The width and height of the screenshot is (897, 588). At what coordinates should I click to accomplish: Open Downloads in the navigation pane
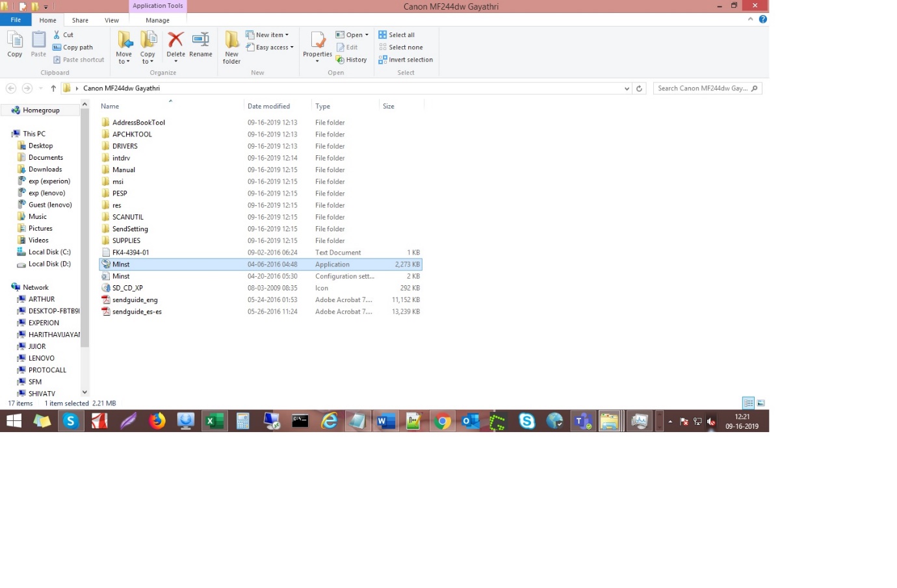point(45,170)
